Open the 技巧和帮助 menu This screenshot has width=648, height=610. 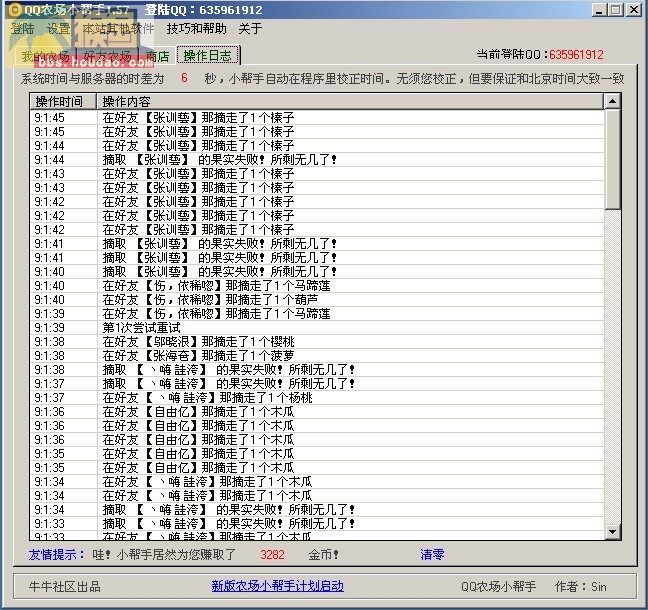coord(197,29)
